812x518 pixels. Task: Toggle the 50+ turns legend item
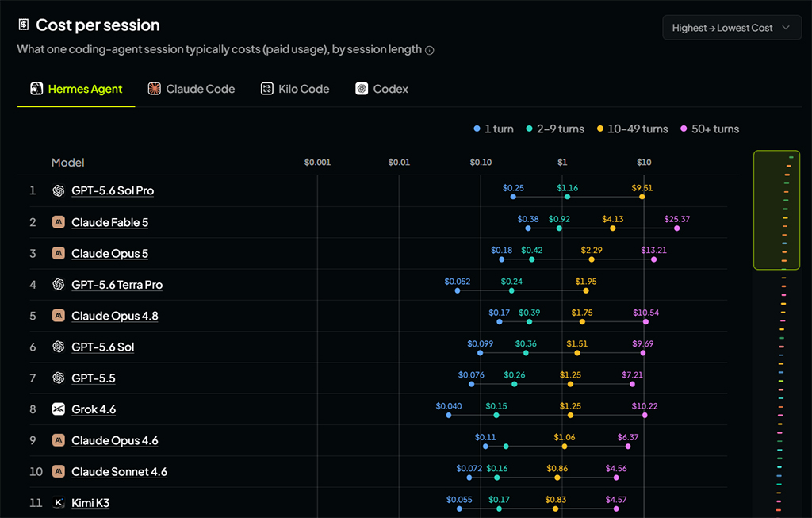point(710,129)
